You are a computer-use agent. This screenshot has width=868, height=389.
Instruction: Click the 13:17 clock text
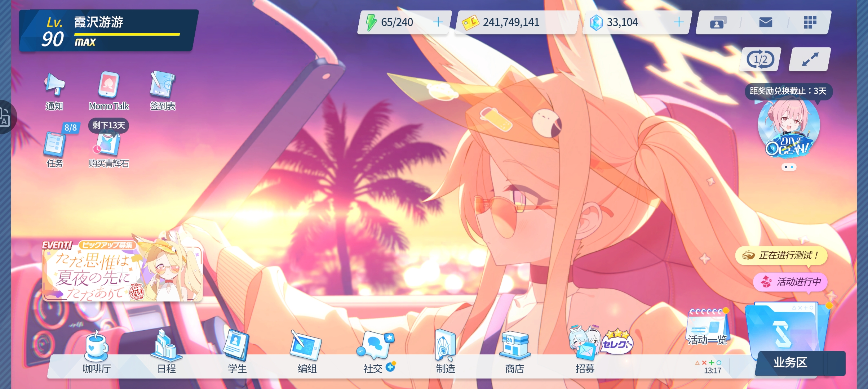[713, 370]
